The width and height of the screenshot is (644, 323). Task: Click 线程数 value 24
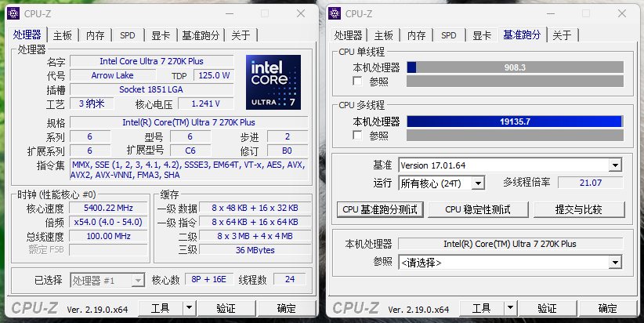[x=290, y=279]
